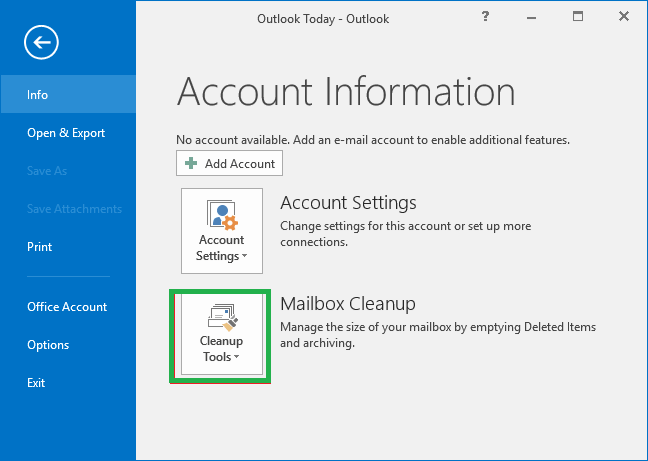Image resolution: width=648 pixels, height=461 pixels.
Task: Click the Account Information title
Action: [x=346, y=91]
